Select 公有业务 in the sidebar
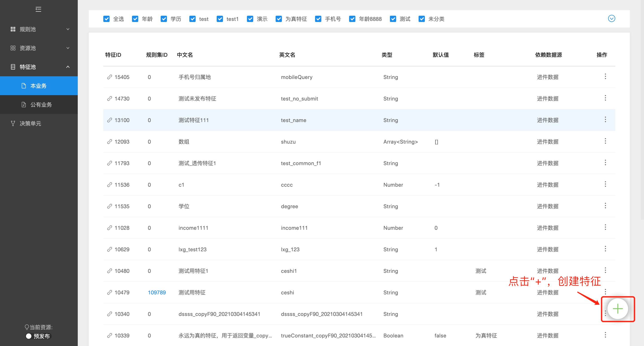 coord(39,105)
